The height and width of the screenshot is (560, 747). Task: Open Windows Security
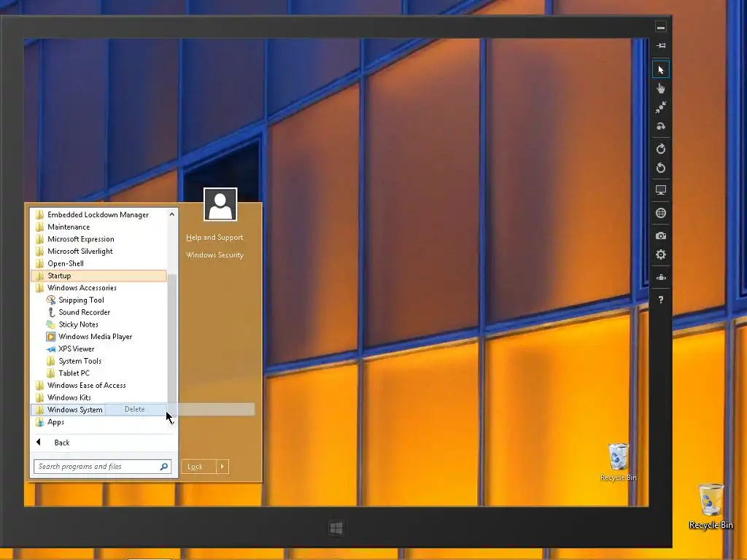coord(214,254)
